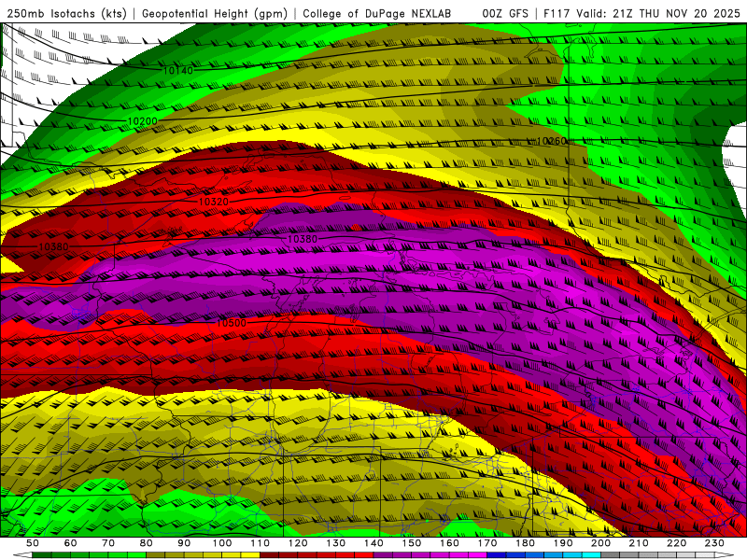The image size is (747, 560).
Task: Click the 150 knot legend value
Action: tap(412, 543)
